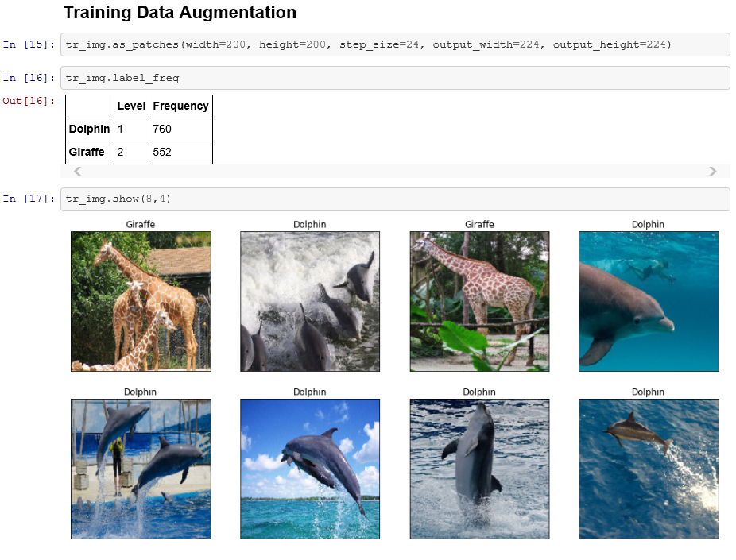Viewport: 736px width, 560px height.
Task: Click the tr_img.label_freq code cell
Action: tap(395, 78)
